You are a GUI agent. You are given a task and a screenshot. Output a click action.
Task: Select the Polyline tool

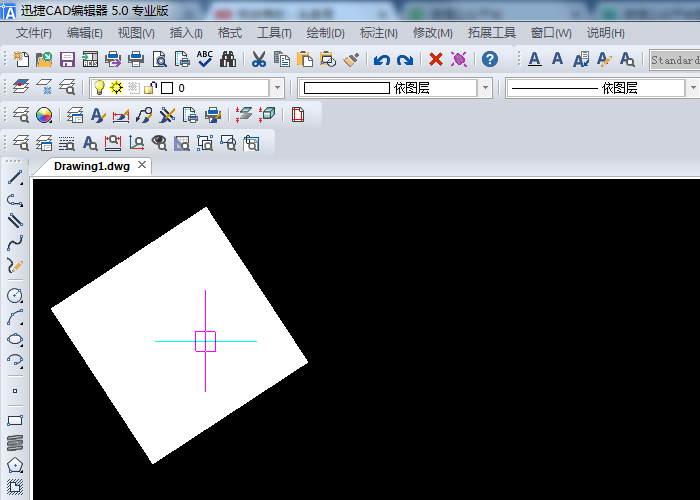[15, 200]
